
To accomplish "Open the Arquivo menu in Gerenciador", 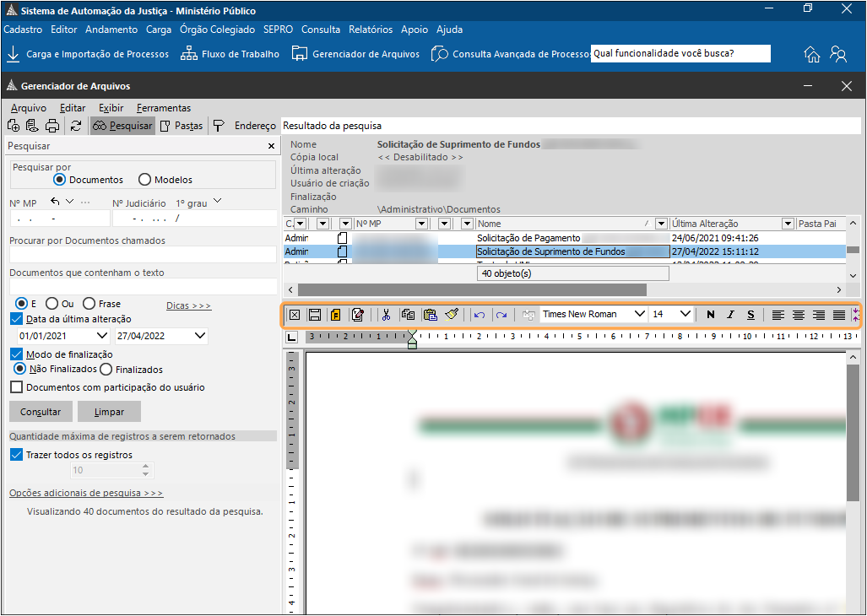I will pos(28,108).
